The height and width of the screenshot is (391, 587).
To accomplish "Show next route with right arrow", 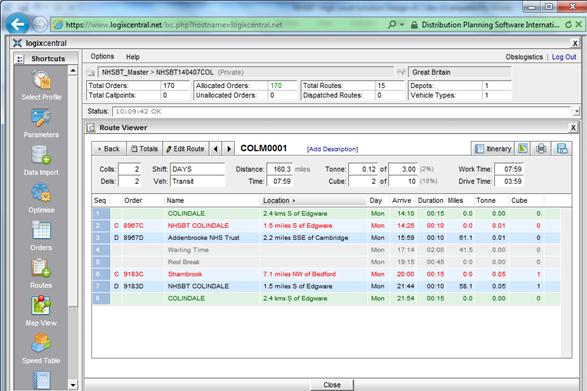I will (x=228, y=149).
